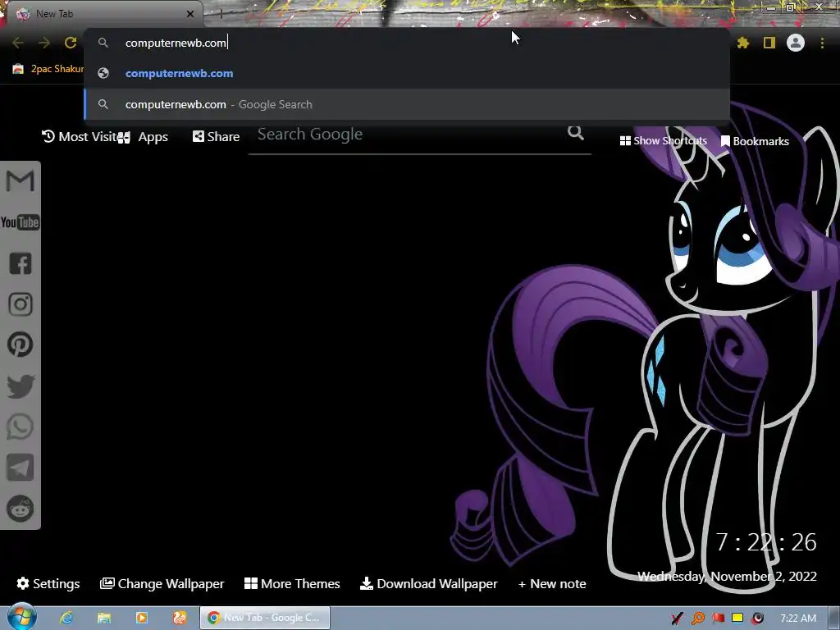Open the 2pac Shakur bookmark
This screenshot has height=630, width=840.
48,69
